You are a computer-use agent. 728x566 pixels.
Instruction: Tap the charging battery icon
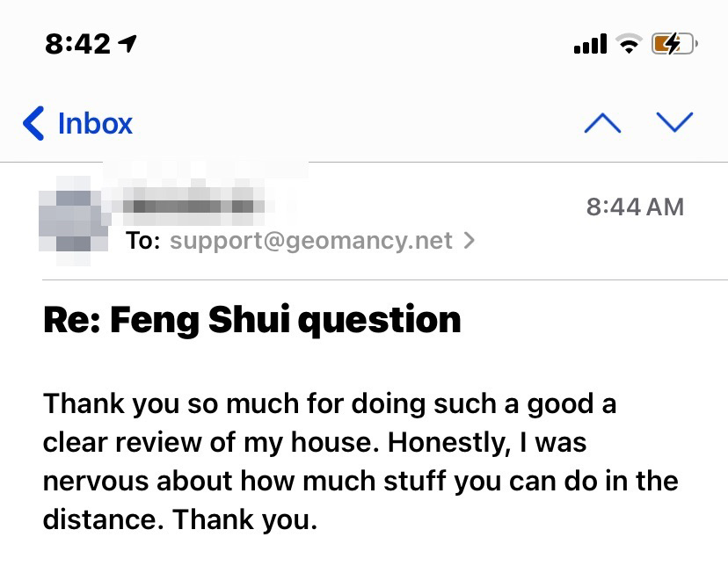pyautogui.click(x=673, y=44)
